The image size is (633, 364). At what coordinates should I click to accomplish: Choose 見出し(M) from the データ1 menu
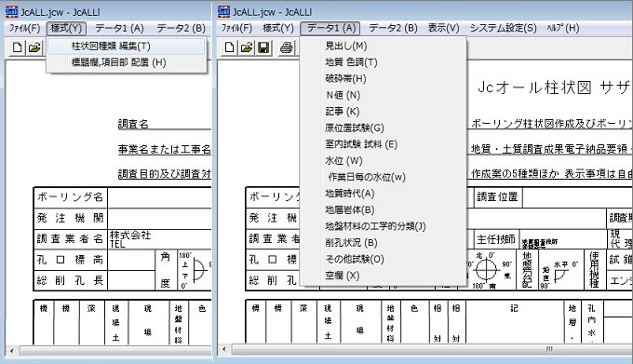[x=346, y=46]
